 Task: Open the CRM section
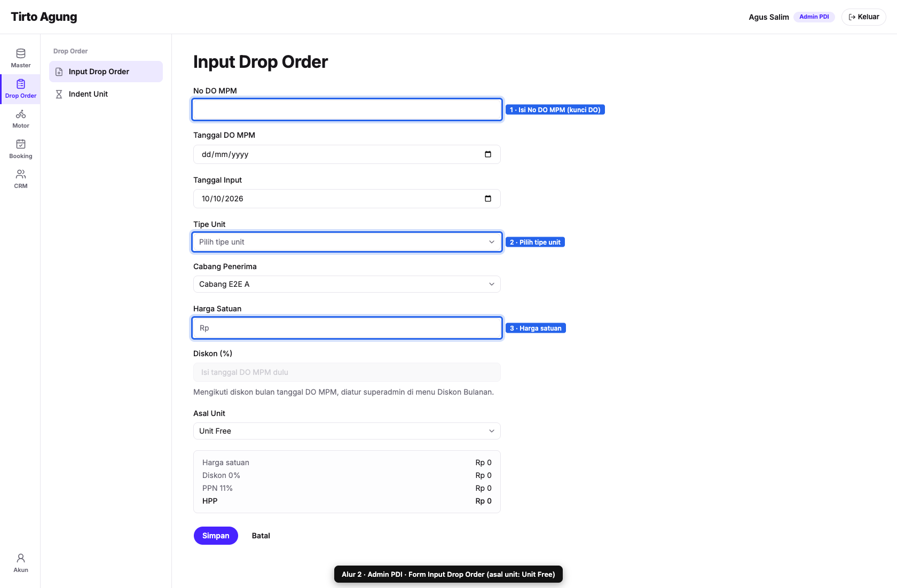(20, 179)
